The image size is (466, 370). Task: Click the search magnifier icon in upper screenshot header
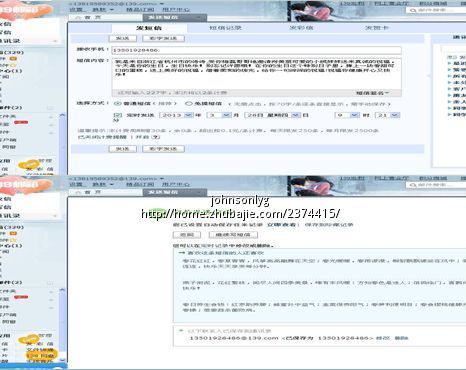[x=413, y=10]
